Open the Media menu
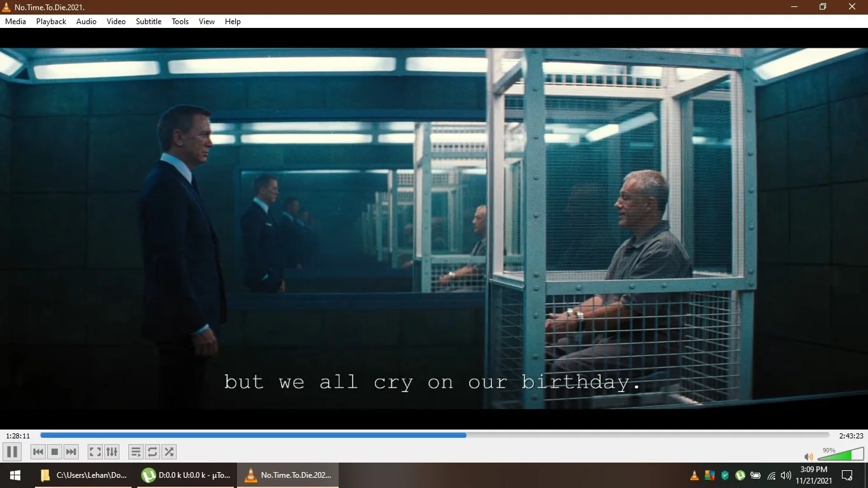This screenshot has width=868, height=488. (x=16, y=22)
